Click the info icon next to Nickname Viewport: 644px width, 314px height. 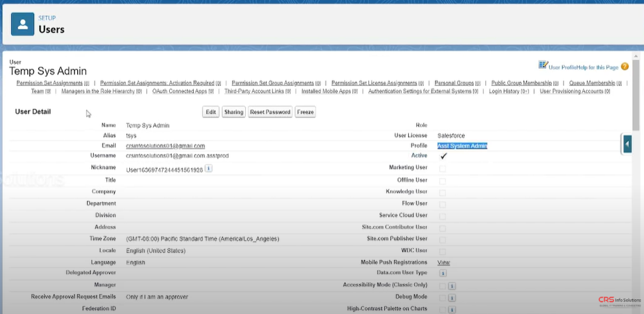pyautogui.click(x=208, y=169)
